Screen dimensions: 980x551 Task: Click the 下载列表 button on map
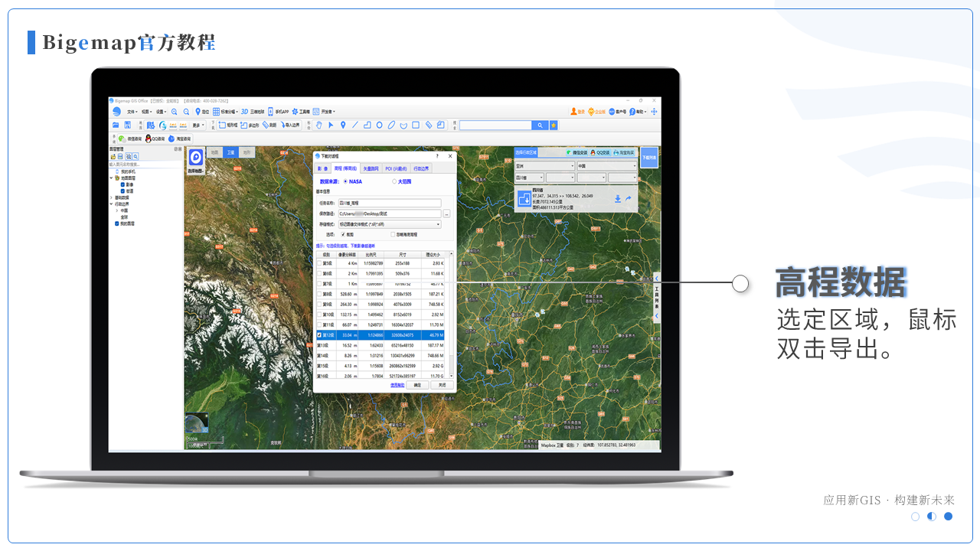tap(649, 158)
